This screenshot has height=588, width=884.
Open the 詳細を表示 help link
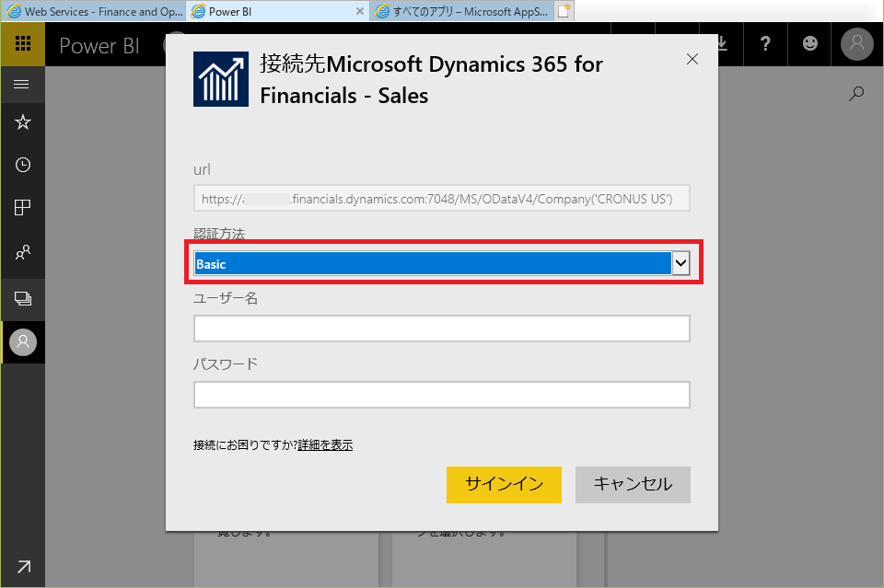point(325,445)
